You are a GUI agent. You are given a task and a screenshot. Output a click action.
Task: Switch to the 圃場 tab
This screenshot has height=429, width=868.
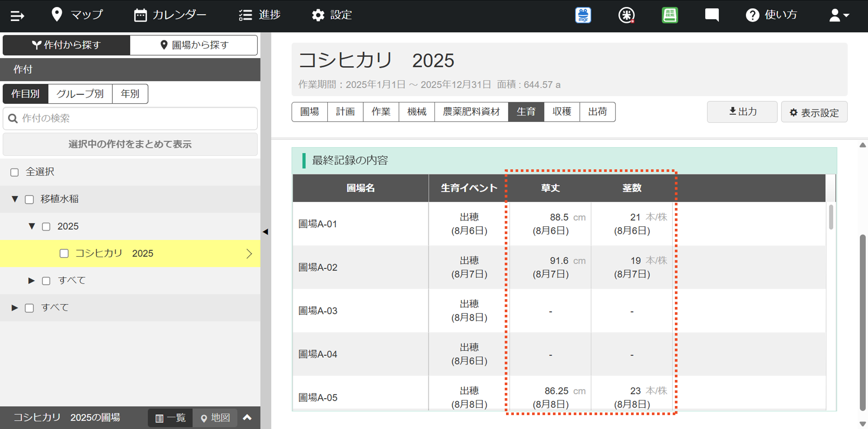coord(310,112)
